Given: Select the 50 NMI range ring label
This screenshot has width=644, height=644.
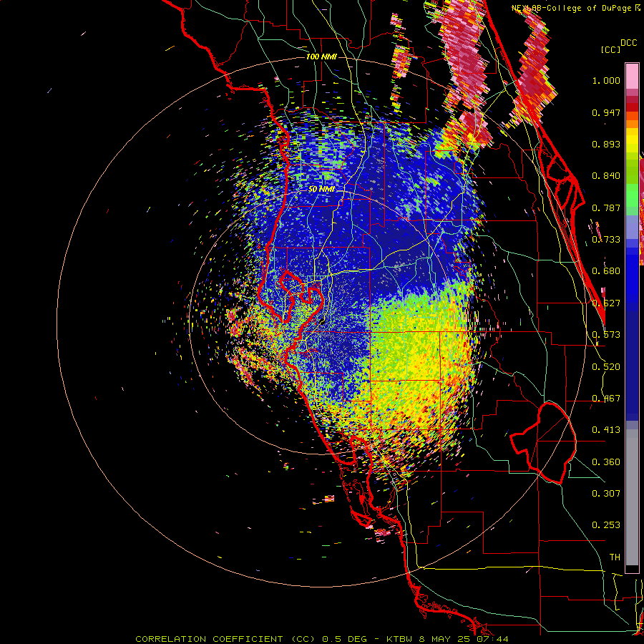Looking at the screenshot, I should (321, 190).
